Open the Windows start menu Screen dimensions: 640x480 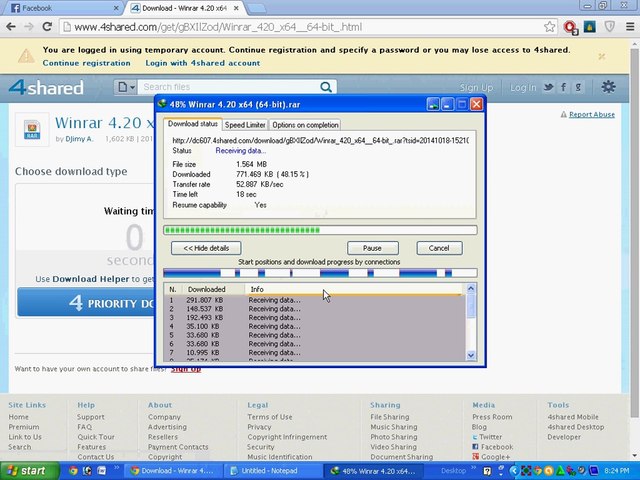click(29, 471)
